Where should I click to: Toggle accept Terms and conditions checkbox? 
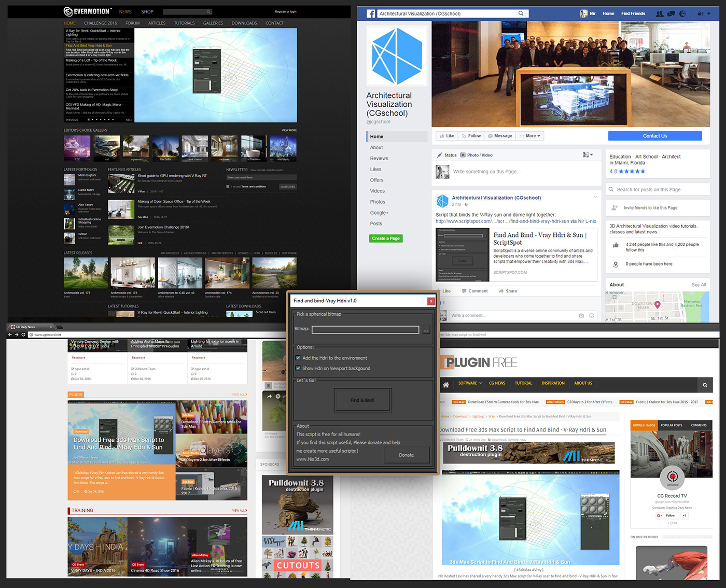click(228, 187)
